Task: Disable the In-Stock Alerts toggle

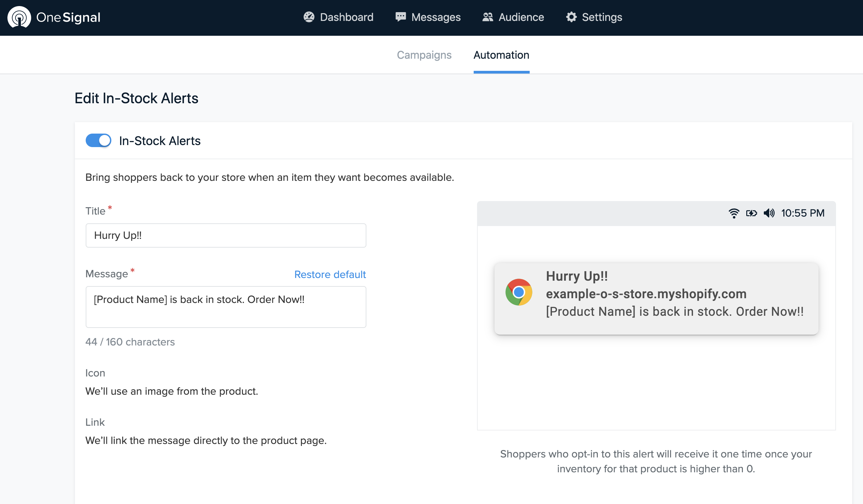Action: tap(98, 141)
